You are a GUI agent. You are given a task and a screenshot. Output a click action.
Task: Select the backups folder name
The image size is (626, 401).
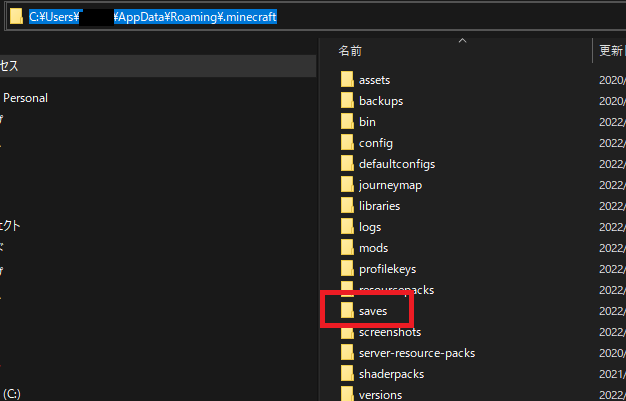click(x=381, y=101)
